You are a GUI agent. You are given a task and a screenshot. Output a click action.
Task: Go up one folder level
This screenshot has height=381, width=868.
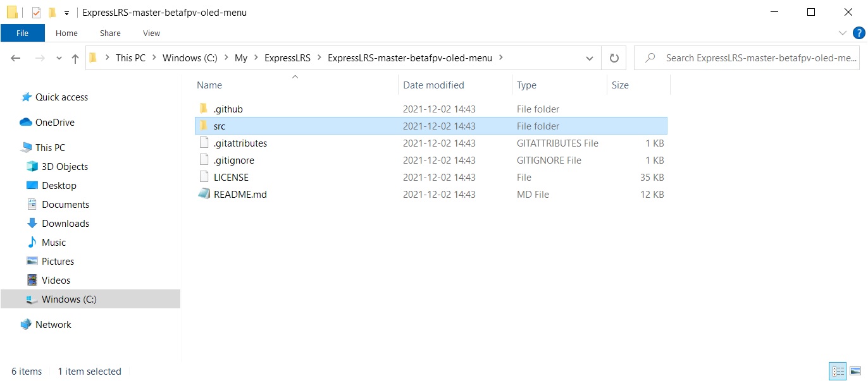[75, 58]
